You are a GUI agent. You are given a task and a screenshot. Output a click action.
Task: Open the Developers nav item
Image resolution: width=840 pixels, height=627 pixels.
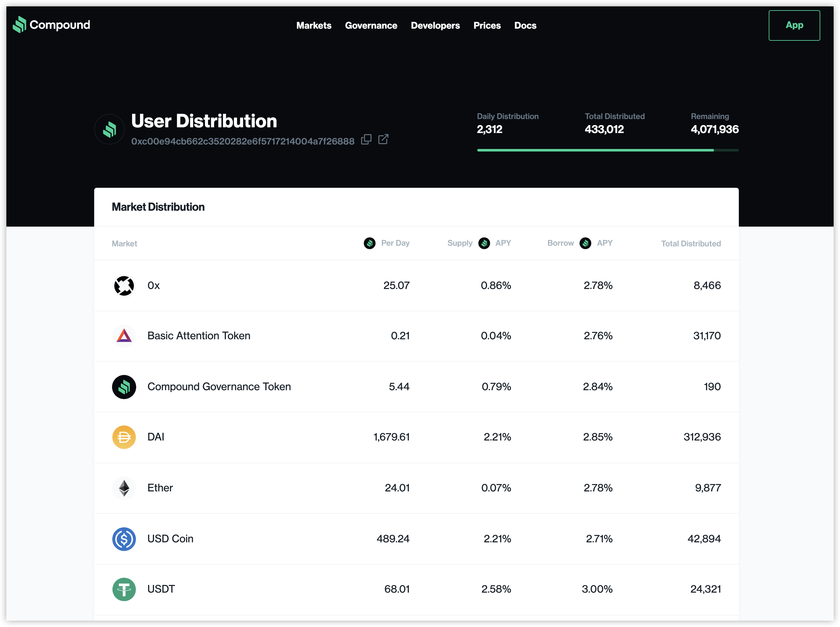(435, 25)
